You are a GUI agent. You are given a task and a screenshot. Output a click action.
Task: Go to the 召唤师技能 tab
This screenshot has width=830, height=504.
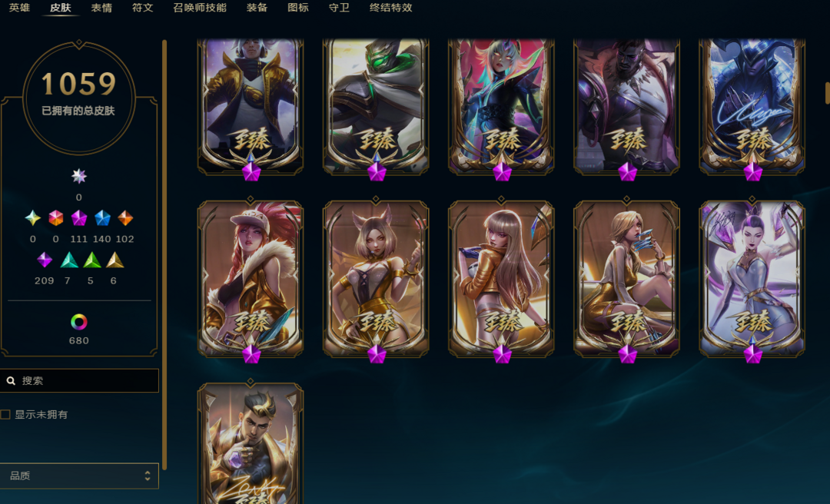pos(200,8)
